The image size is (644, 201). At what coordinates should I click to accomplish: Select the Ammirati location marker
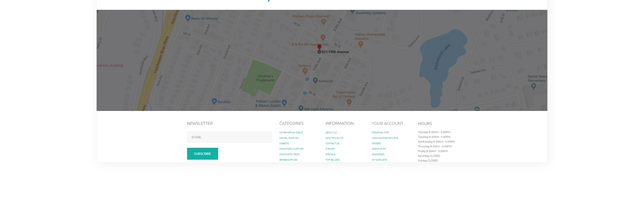(x=315, y=81)
